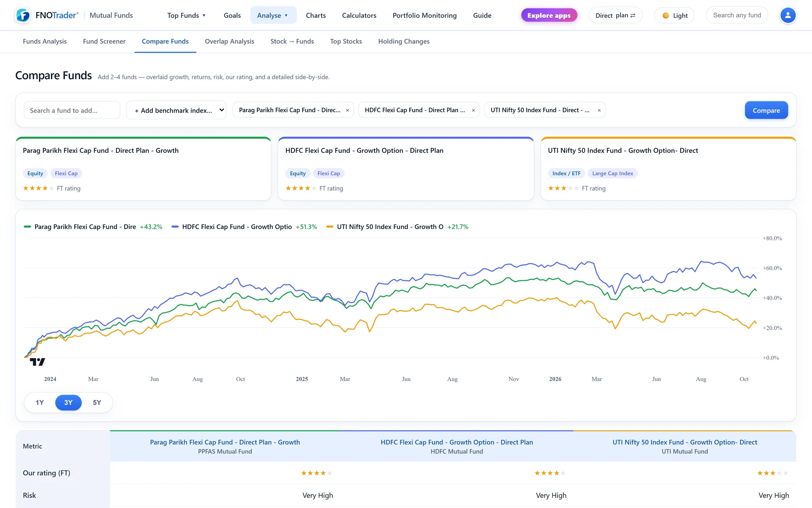The image size is (812, 508).
Task: Open the Top Stocks tab
Action: (346, 41)
